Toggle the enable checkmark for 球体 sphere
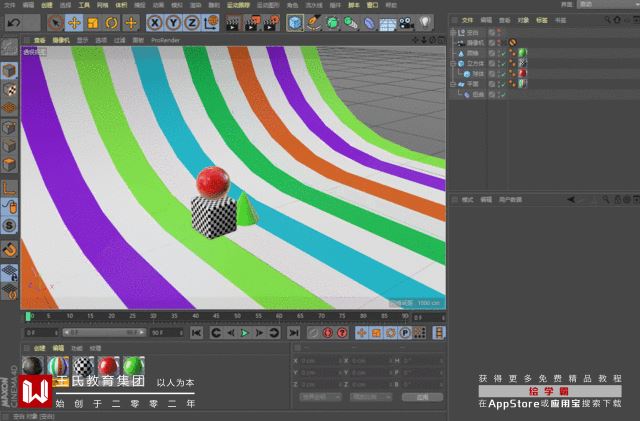640x421 pixels. pyautogui.click(x=503, y=74)
